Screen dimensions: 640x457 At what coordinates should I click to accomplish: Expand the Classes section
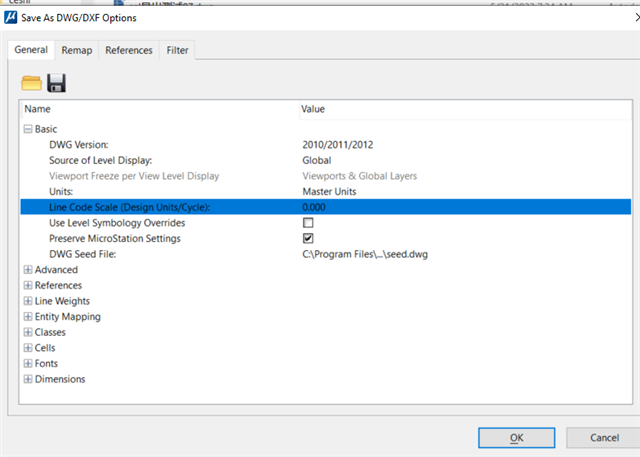point(28,332)
